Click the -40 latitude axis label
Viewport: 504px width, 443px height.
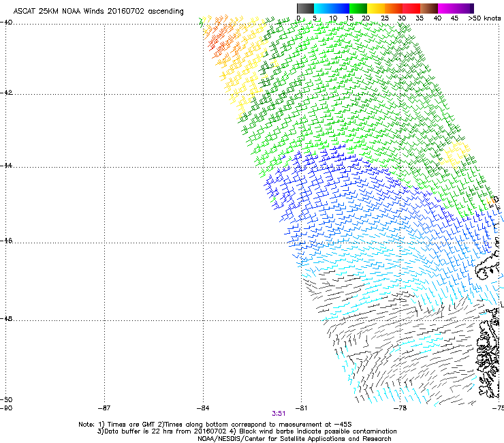click(x=6, y=22)
